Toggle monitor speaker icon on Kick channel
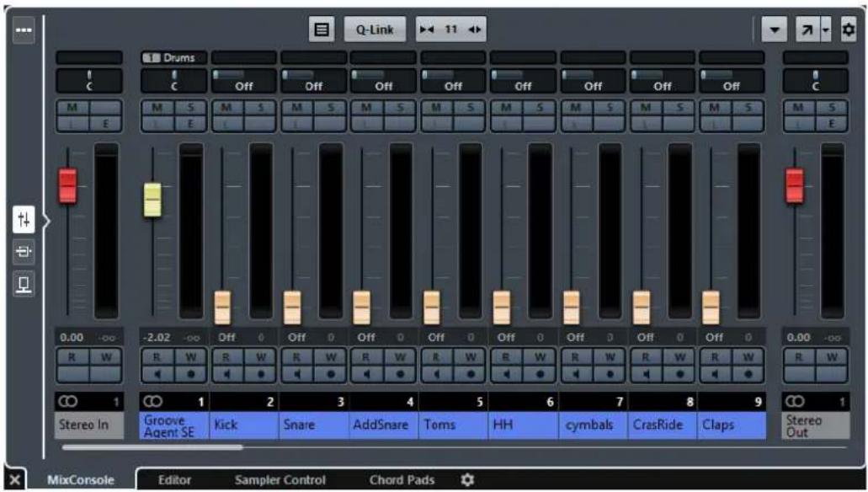This screenshot has width=868, height=492. pyautogui.click(x=227, y=374)
